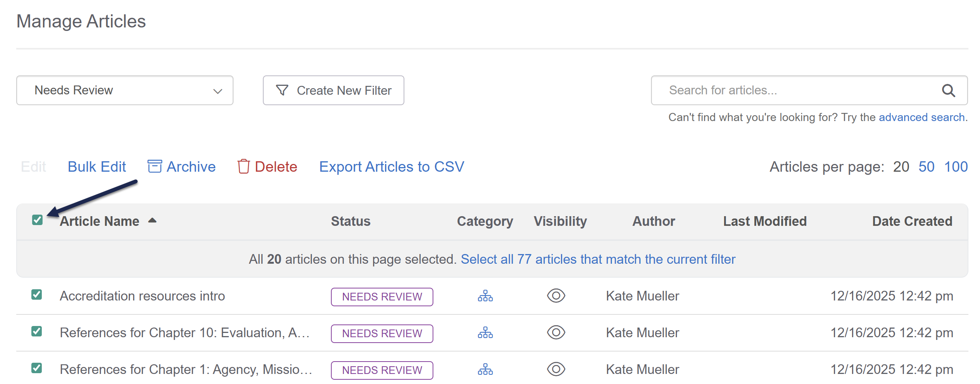Uncheck Accreditation resources intro checkbox

pyautogui.click(x=37, y=295)
